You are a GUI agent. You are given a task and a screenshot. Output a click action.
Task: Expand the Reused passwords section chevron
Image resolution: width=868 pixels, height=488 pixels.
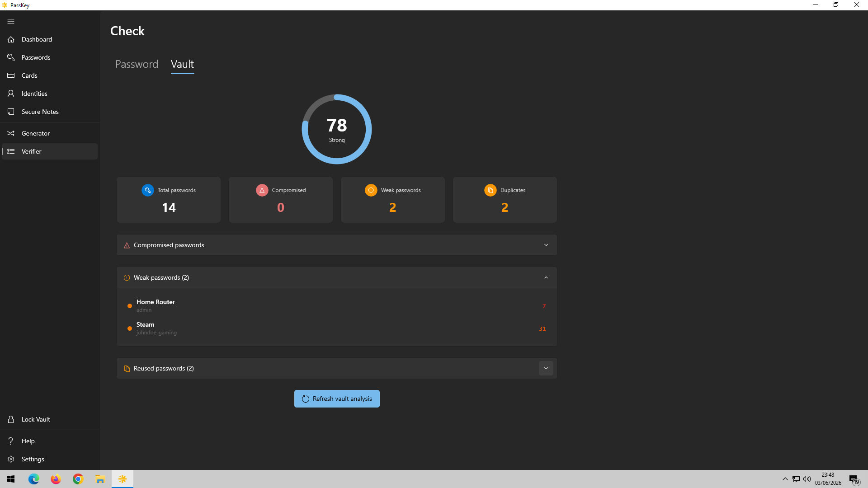pos(546,368)
